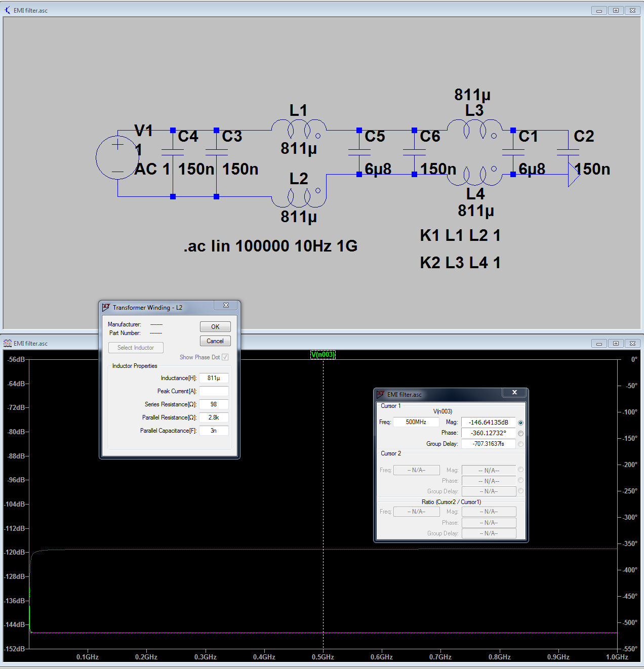Viewport: 644px width, 669px height.
Task: Click the 0.5GHz frequency axis label
Action: pos(323,657)
